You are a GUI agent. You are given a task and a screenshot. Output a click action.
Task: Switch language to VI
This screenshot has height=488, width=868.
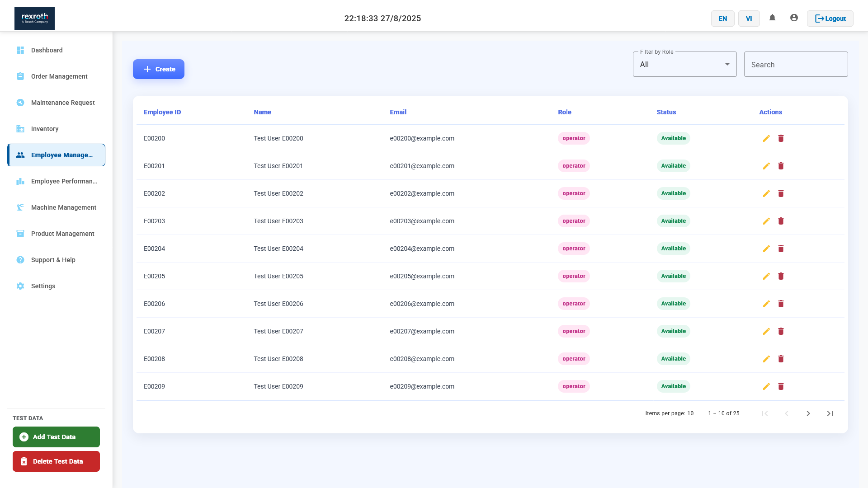click(x=749, y=19)
